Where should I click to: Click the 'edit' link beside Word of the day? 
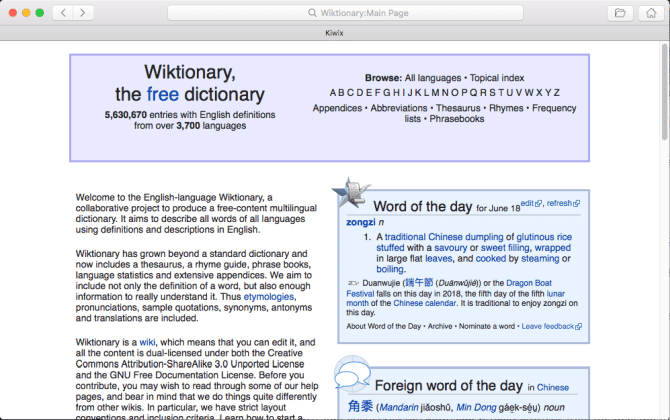pyautogui.click(x=528, y=203)
